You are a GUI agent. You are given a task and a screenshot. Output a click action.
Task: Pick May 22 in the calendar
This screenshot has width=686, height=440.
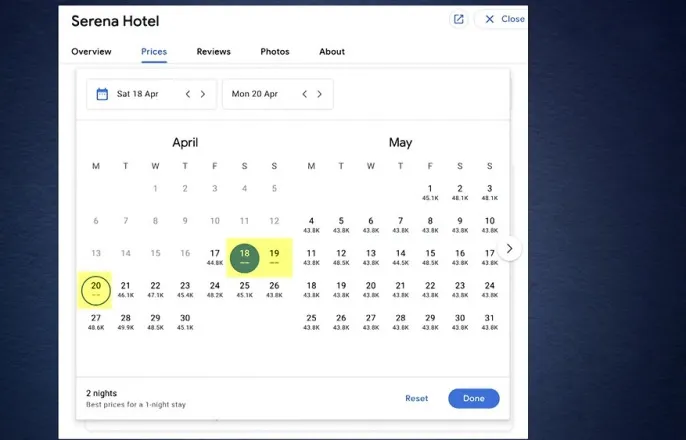[430, 290]
